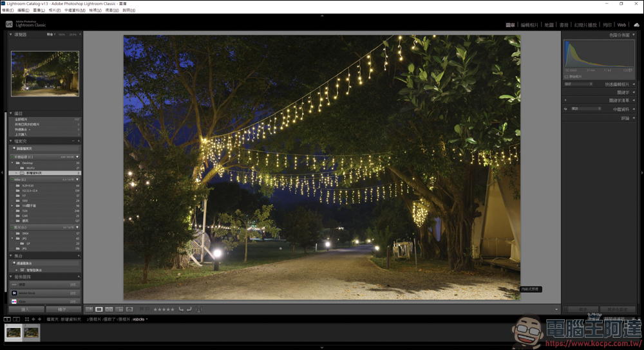The height and width of the screenshot is (350, 644).
Task: Flag the photo as picked
Action: (x=141, y=309)
